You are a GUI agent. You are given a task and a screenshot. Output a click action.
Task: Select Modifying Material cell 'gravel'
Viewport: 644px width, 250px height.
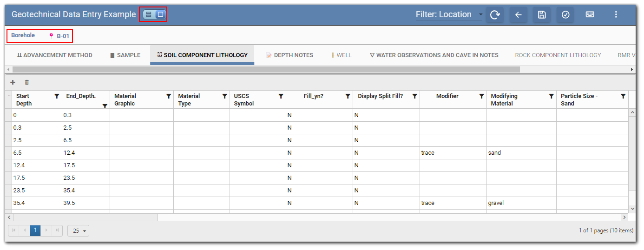point(521,203)
